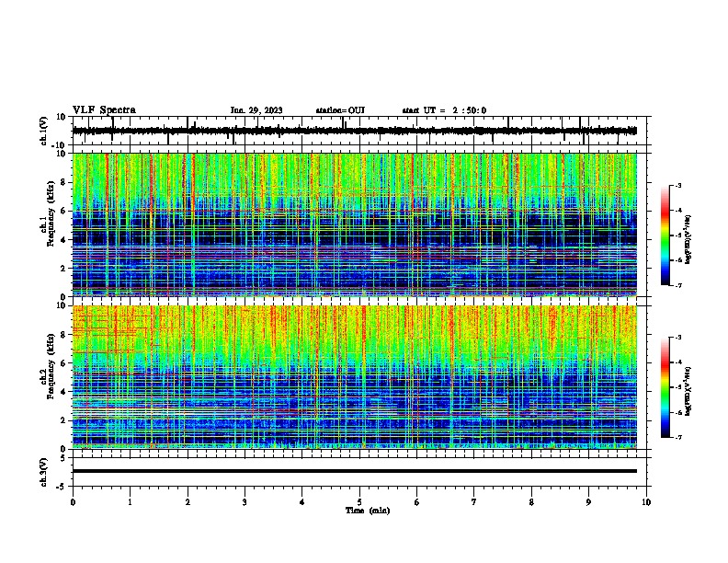
Task: Click the "VLF Spectra" plot title
Action: [105, 110]
